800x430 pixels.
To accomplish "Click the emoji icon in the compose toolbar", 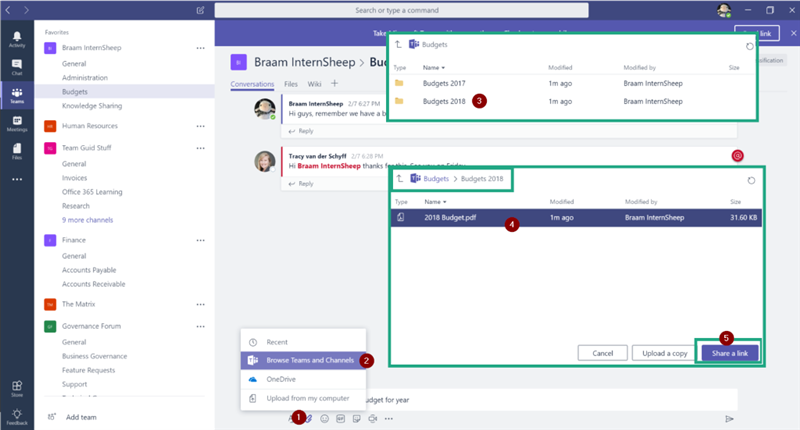I will [x=324, y=419].
